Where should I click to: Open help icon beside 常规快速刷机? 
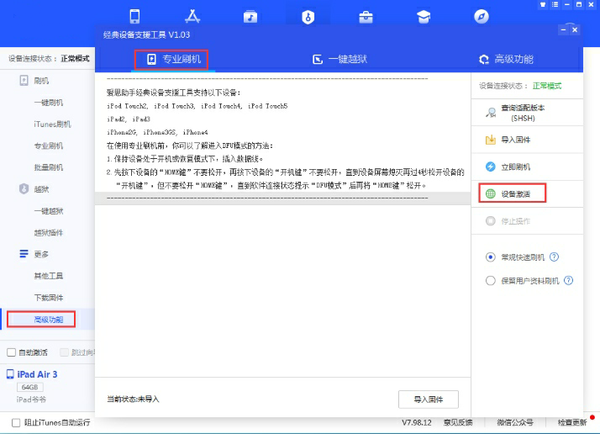(x=554, y=257)
